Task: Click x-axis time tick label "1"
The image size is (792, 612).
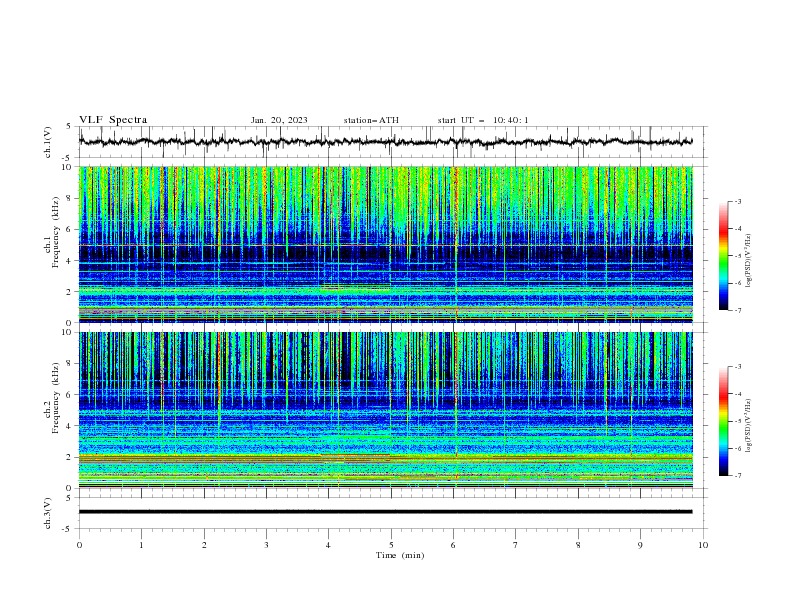Action: click(x=141, y=545)
